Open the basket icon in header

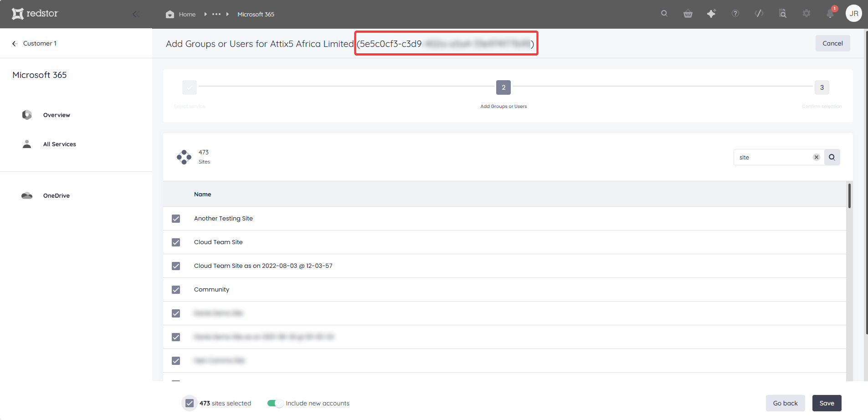tap(688, 14)
